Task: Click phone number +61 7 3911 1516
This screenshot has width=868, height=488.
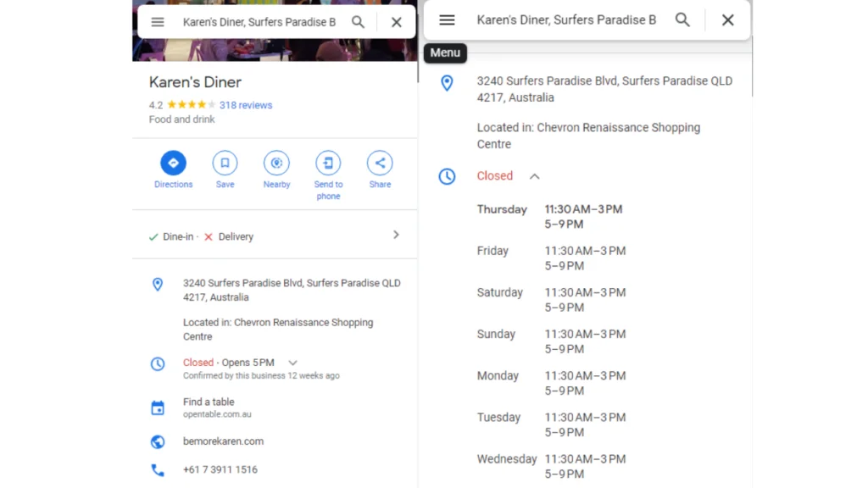Action: click(x=220, y=469)
